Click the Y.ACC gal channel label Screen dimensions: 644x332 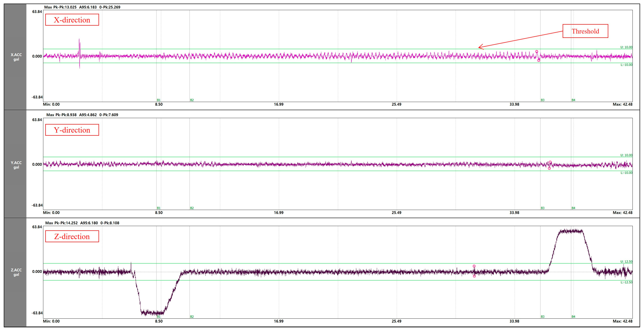[16, 165]
